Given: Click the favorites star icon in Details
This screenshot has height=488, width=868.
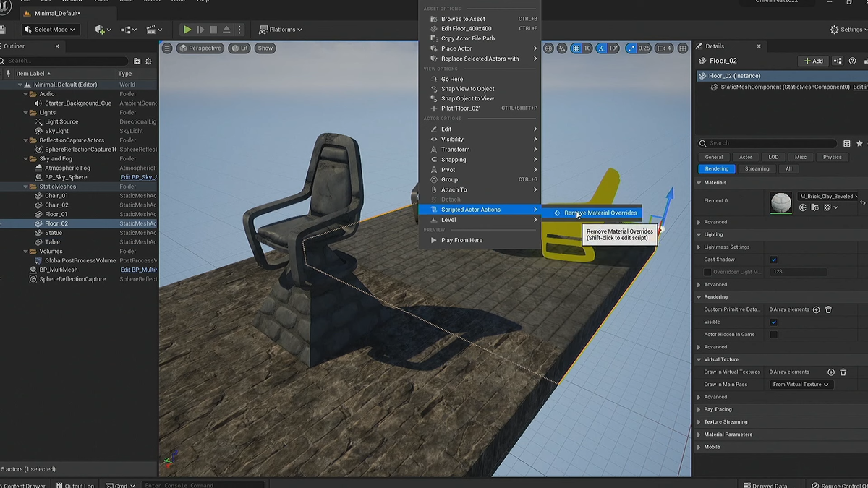Looking at the screenshot, I should pos(859,143).
